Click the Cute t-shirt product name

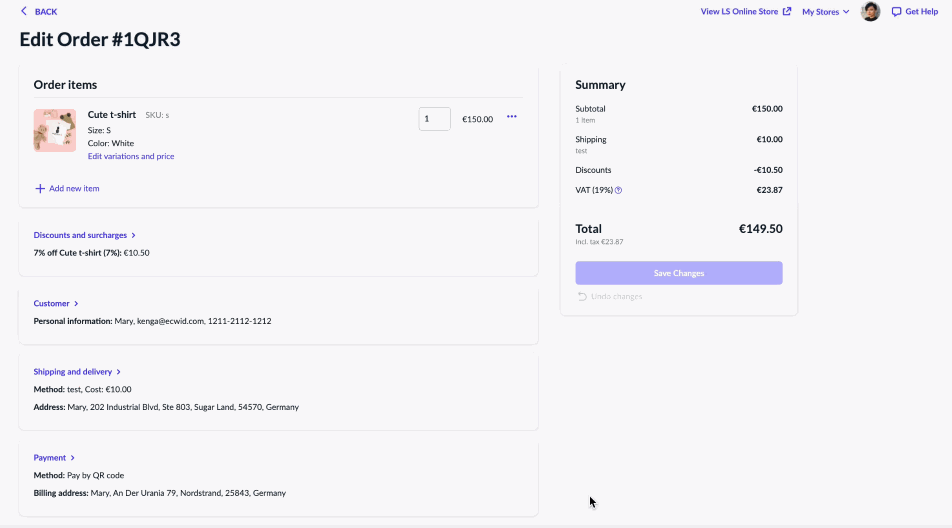(x=112, y=115)
